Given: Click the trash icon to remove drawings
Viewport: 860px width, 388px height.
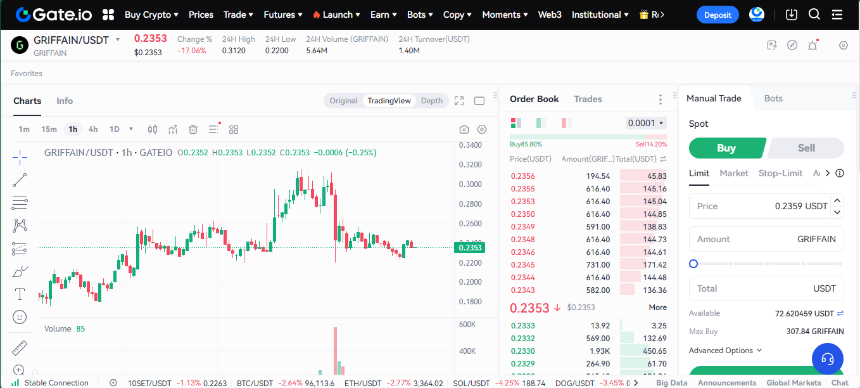Looking at the screenshot, I should click(193, 130).
